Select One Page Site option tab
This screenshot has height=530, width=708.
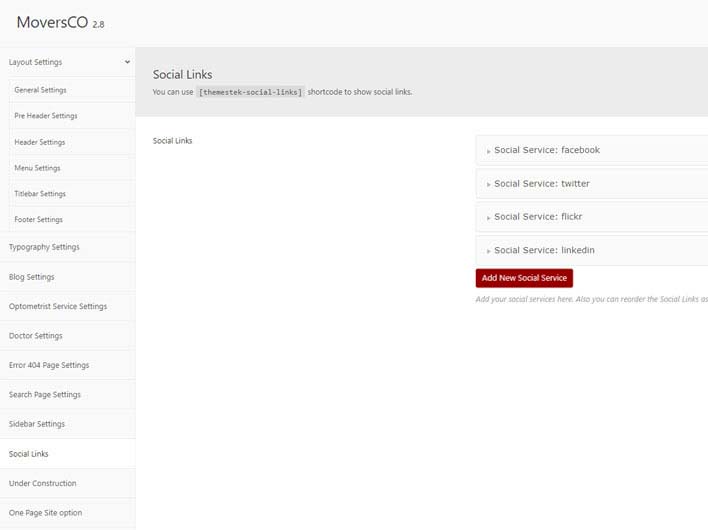(x=46, y=513)
